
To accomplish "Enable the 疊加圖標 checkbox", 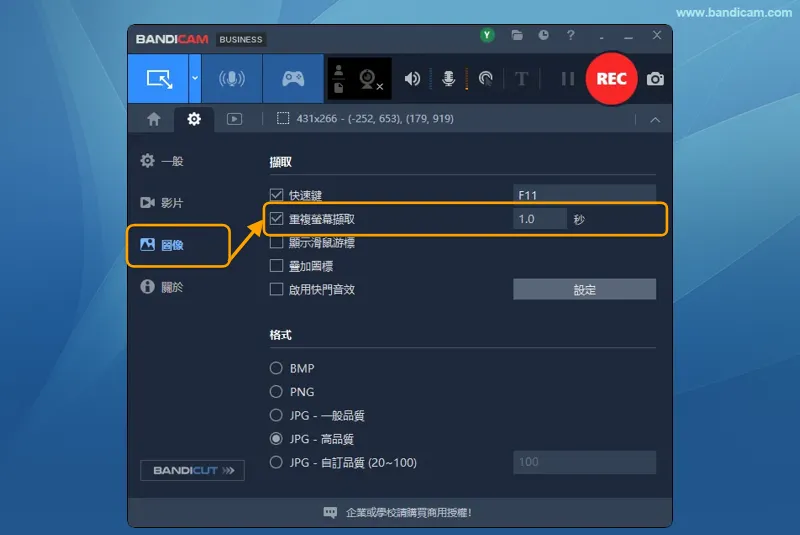I will point(276,266).
